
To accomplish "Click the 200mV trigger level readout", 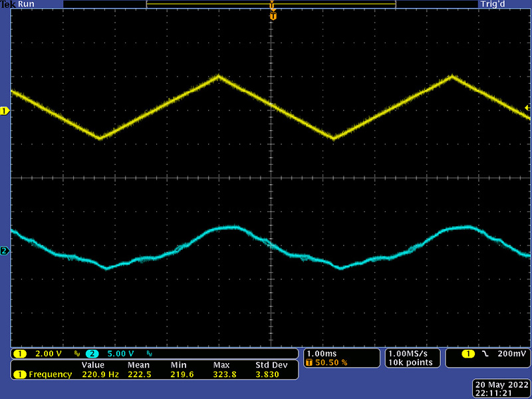I will (509, 353).
